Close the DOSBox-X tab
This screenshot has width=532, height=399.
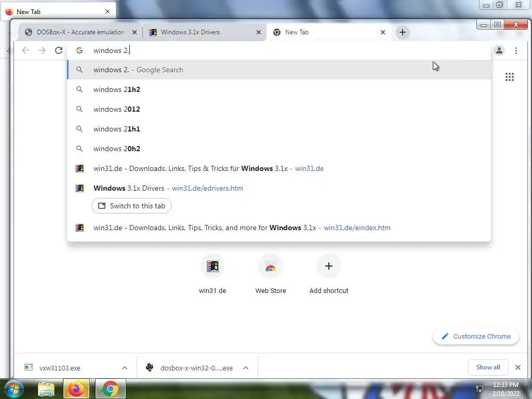135,32
